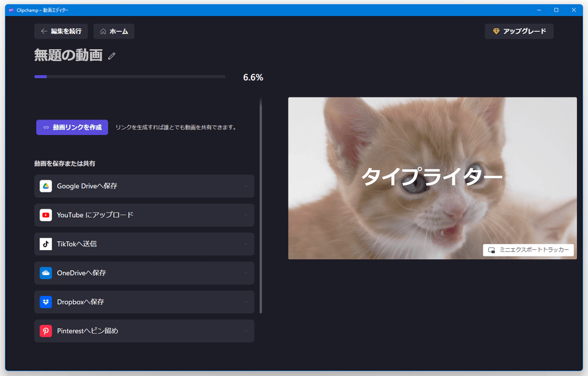Select the Google Driveへ保存 label
The height and width of the screenshot is (376, 588).
[87, 186]
